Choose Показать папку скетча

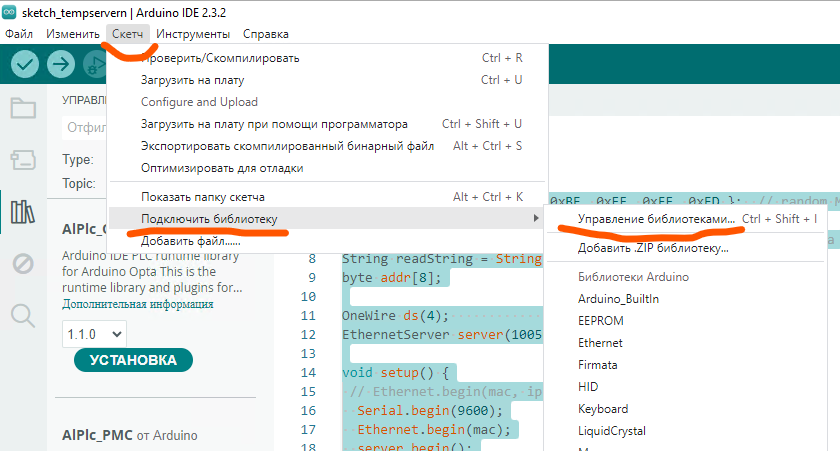coord(327,197)
